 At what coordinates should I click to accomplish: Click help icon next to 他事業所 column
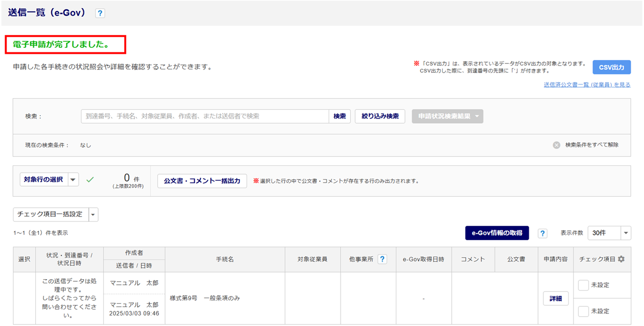[x=382, y=259]
